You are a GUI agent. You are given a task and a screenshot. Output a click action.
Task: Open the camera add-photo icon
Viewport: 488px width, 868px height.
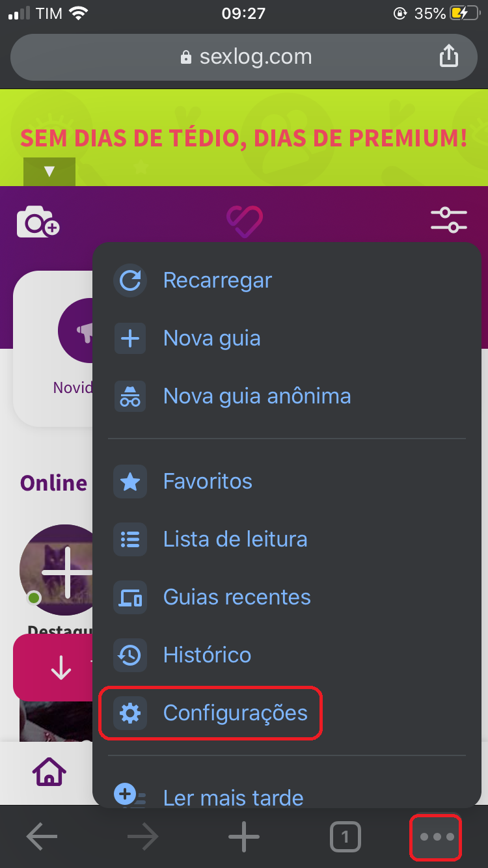(x=38, y=222)
